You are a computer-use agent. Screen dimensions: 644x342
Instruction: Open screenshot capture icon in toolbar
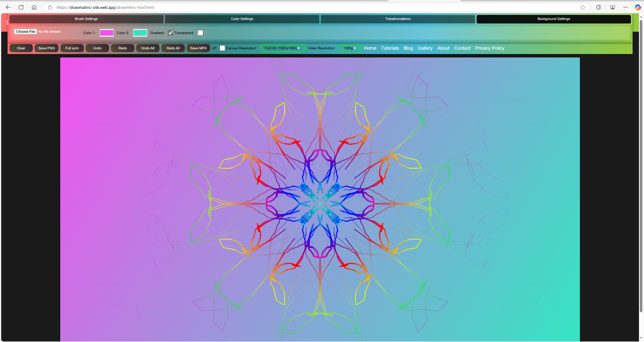[x=612, y=7]
